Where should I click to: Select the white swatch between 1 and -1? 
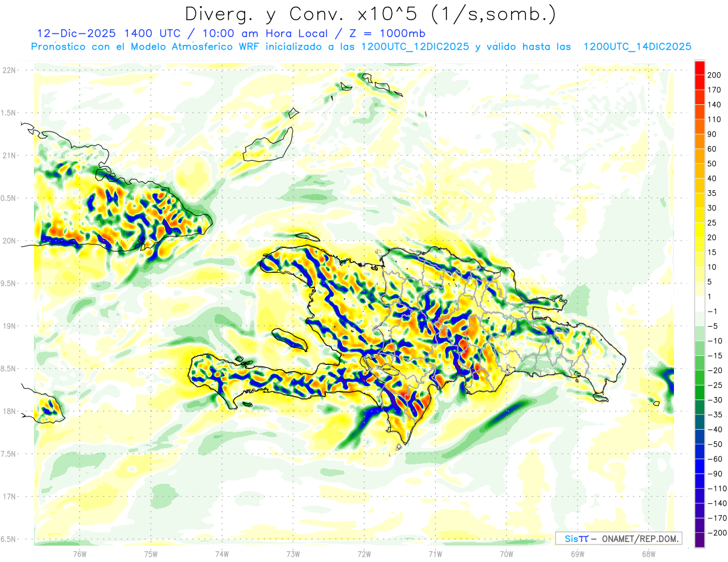(699, 304)
